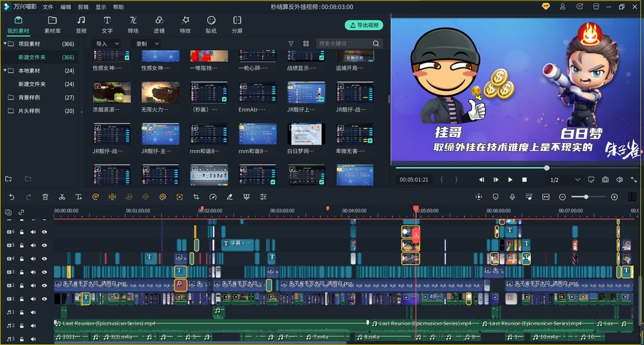The height and width of the screenshot is (345, 644).
Task: Click the preview playback progress handle
Action: click(547, 168)
